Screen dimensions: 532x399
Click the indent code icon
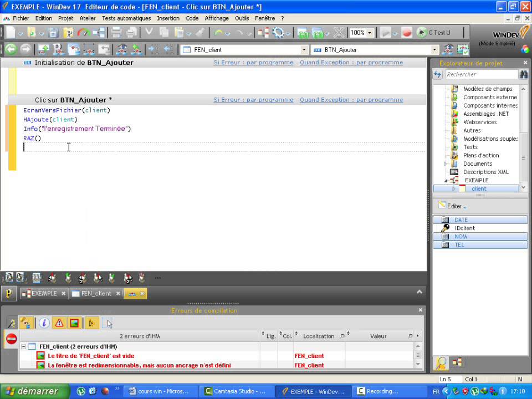click(x=154, y=49)
